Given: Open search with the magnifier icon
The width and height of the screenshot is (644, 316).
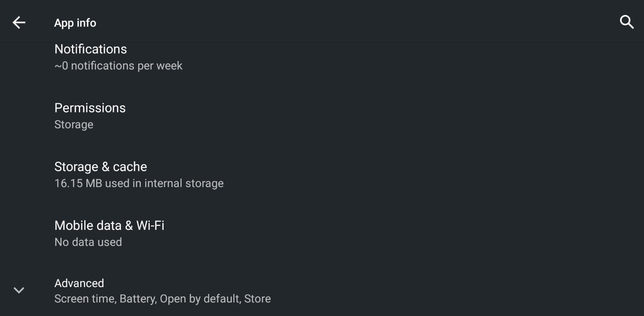Looking at the screenshot, I should [627, 22].
